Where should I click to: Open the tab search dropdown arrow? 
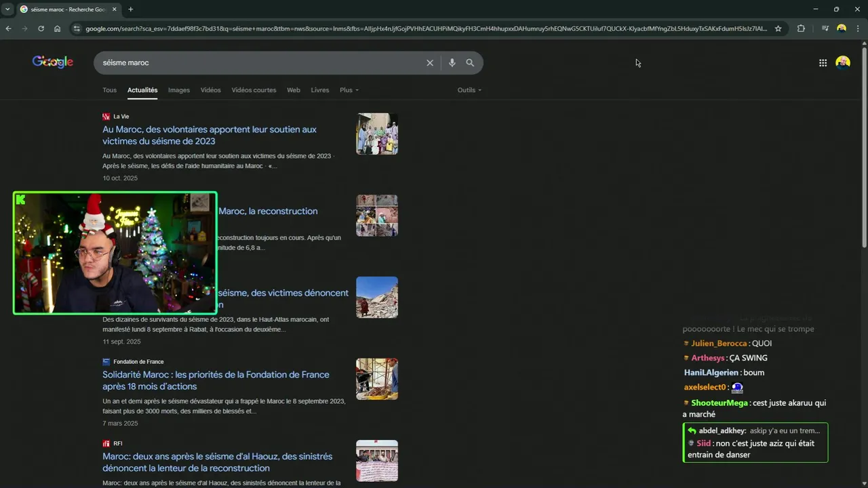coord(7,9)
